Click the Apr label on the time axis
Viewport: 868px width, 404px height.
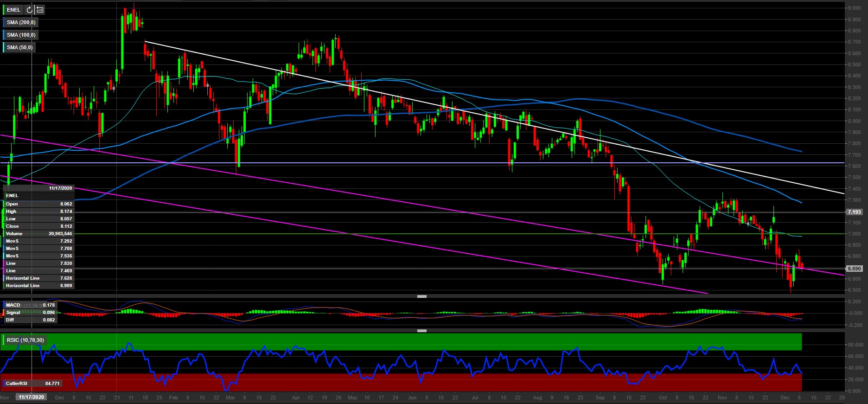296,398
